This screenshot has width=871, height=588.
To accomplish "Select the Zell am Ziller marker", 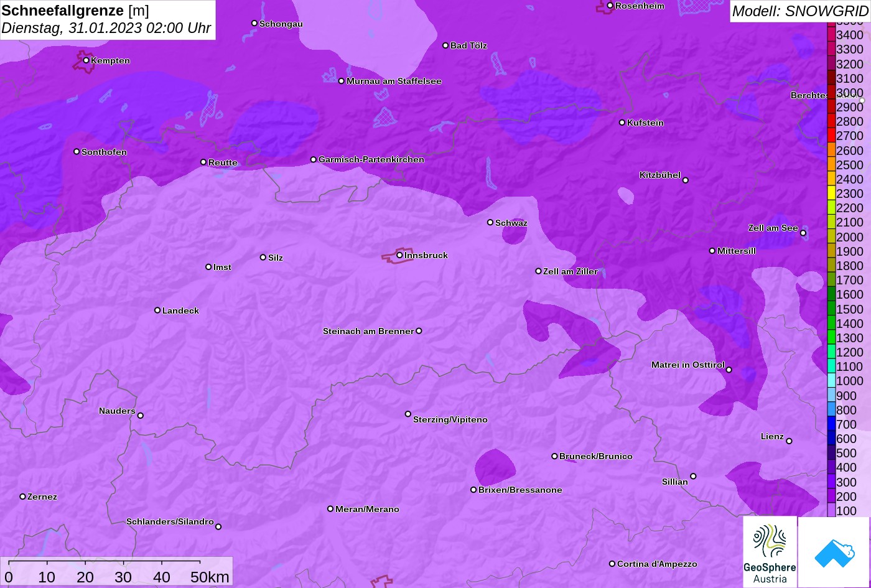I will [539, 271].
